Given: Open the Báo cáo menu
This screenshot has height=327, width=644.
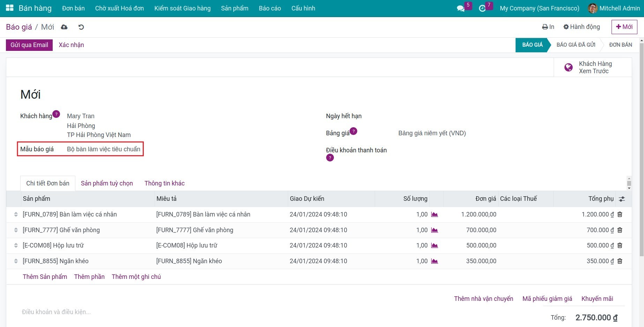Looking at the screenshot, I should pyautogui.click(x=270, y=8).
